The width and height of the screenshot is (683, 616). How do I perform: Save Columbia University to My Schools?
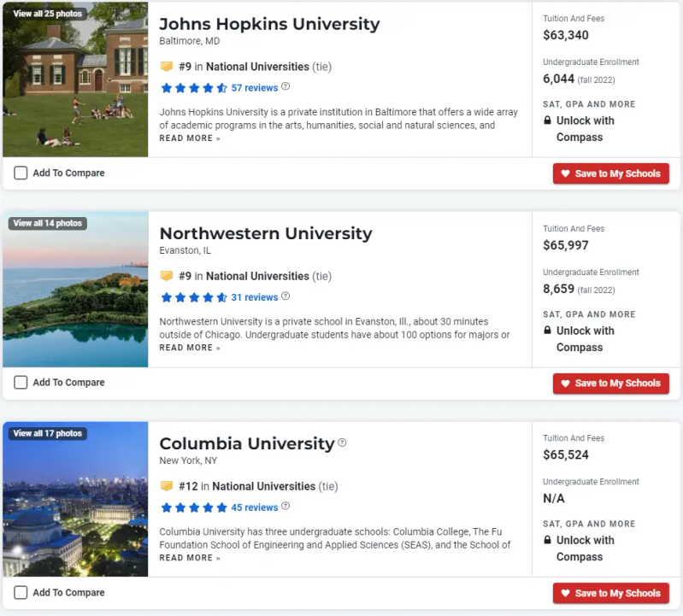tap(610, 593)
